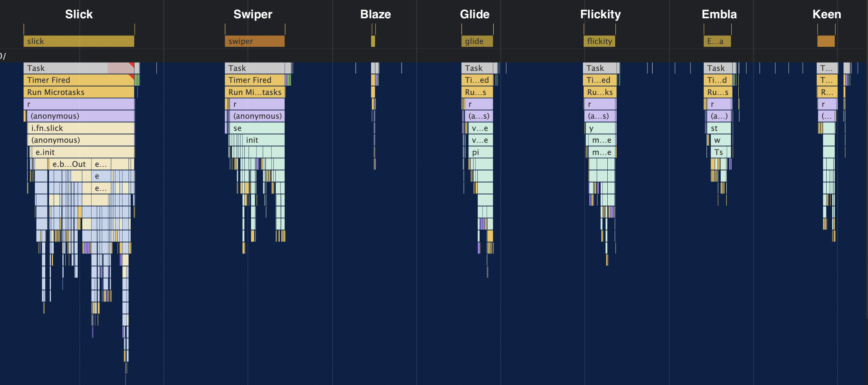Select the swiper timing bar
This screenshot has height=385, width=868.
[x=255, y=41]
